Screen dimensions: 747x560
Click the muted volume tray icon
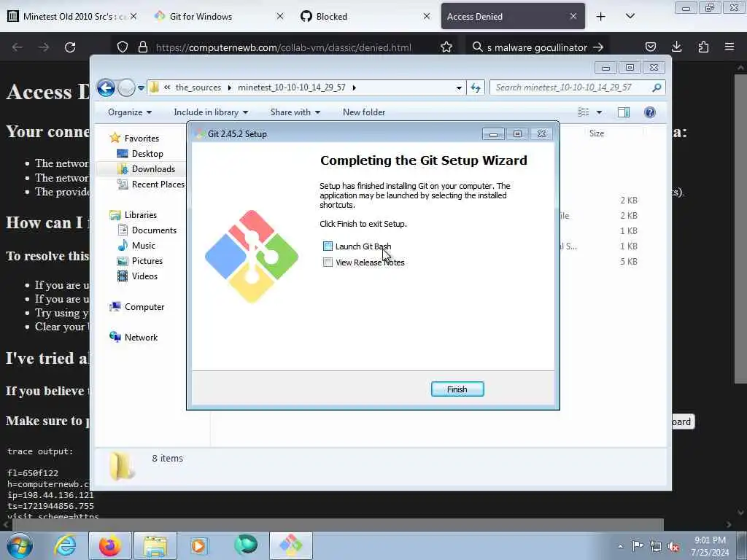tap(673, 546)
